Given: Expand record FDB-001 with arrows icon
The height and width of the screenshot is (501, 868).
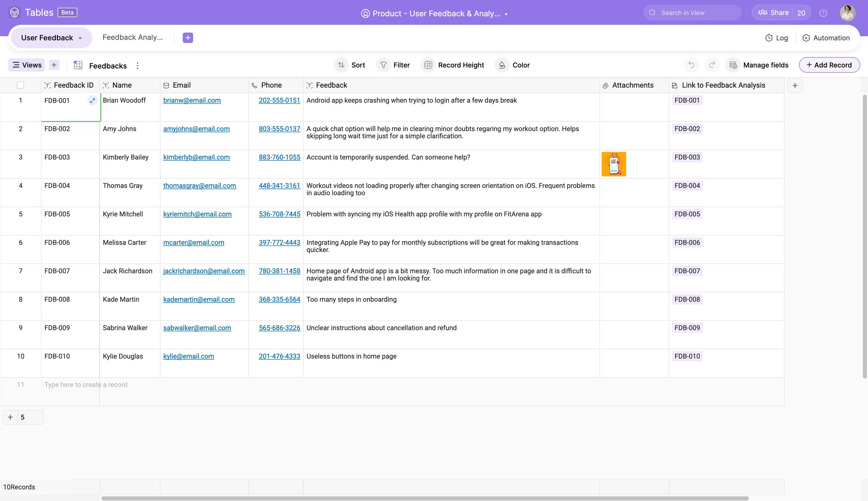Looking at the screenshot, I should pos(92,101).
